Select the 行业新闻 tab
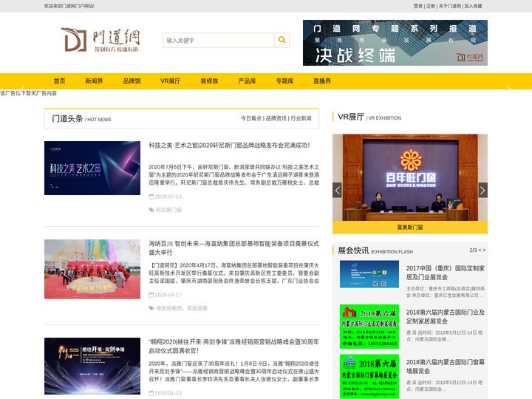 click(301, 118)
